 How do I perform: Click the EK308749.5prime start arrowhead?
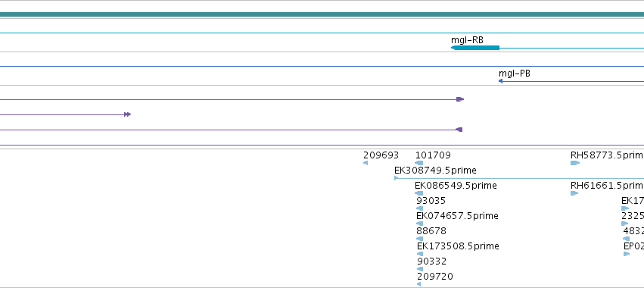[397, 178]
